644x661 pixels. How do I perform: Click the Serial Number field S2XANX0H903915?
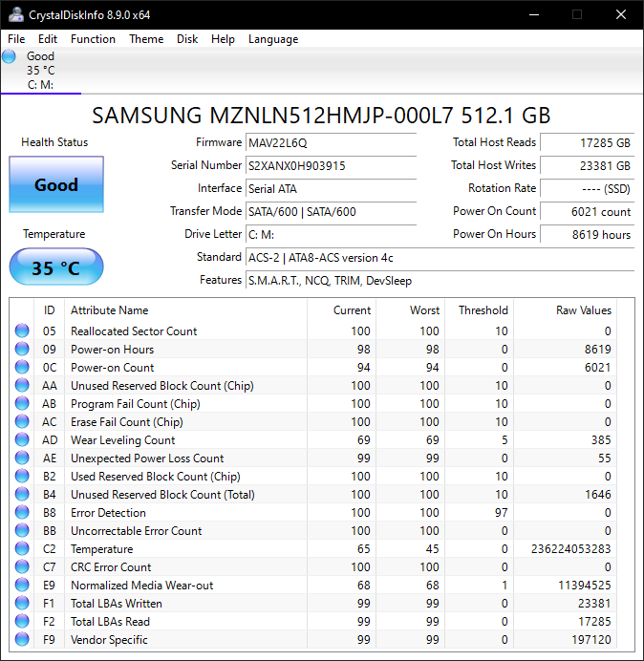tap(331, 165)
